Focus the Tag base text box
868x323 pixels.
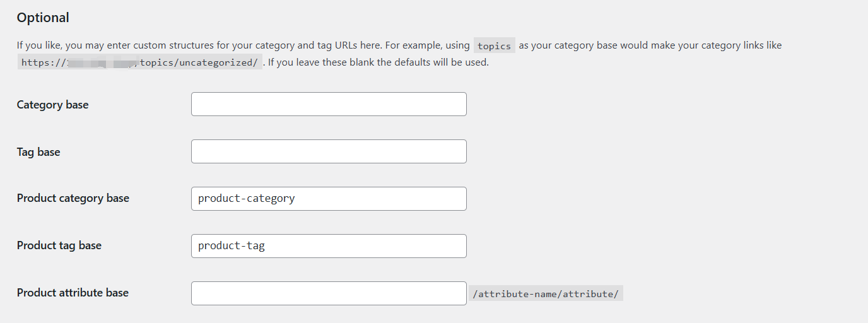point(329,151)
